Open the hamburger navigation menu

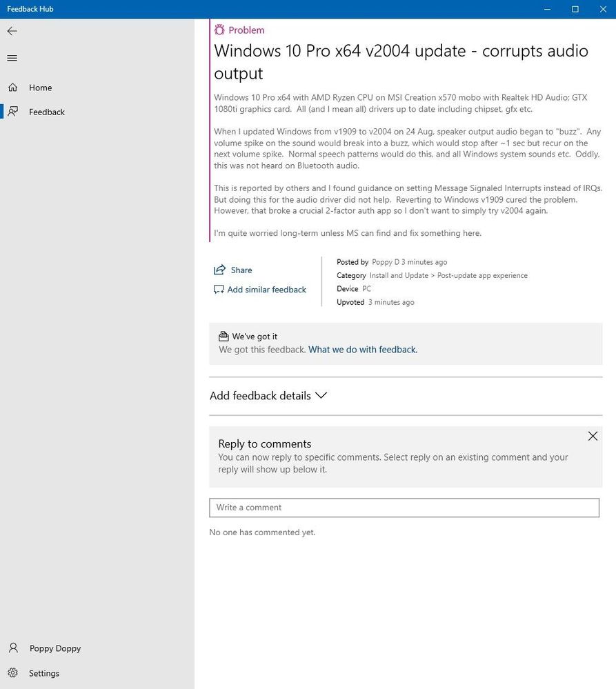click(12, 58)
